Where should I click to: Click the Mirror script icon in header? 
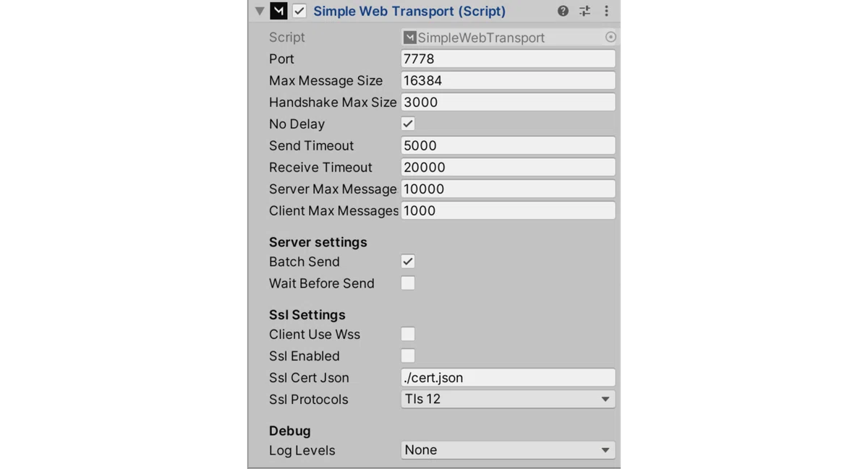tap(278, 11)
